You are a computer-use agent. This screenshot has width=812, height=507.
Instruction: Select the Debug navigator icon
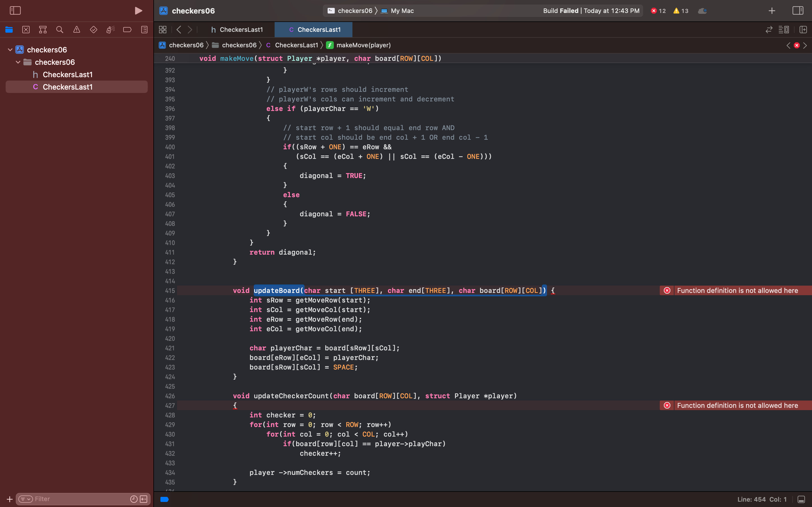tap(110, 30)
